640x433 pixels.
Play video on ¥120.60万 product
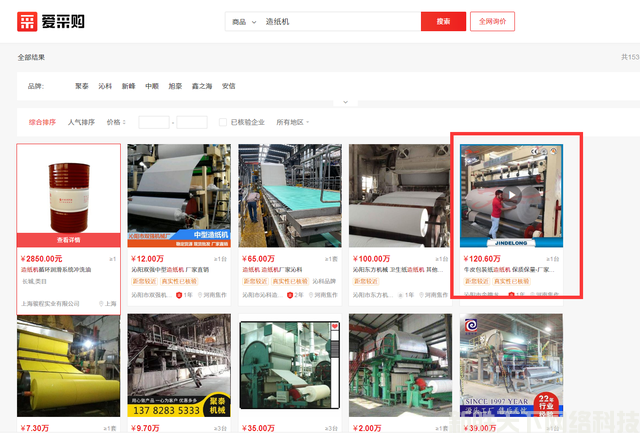[x=511, y=195]
